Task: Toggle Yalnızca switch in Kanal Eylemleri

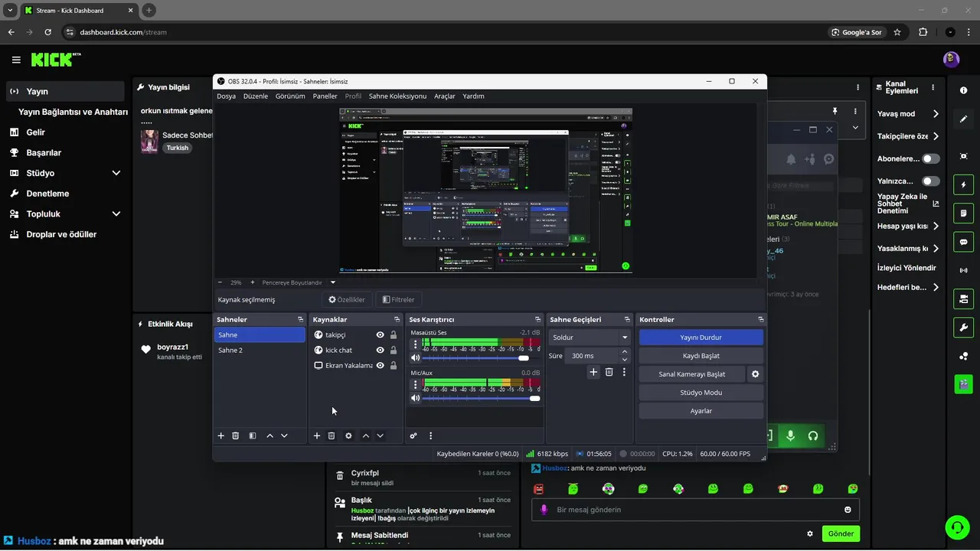Action: 931,181
